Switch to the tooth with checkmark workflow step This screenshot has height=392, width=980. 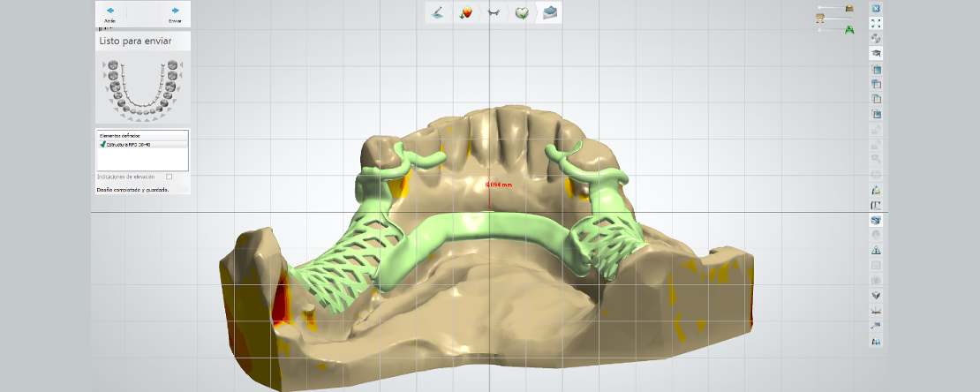tap(522, 12)
